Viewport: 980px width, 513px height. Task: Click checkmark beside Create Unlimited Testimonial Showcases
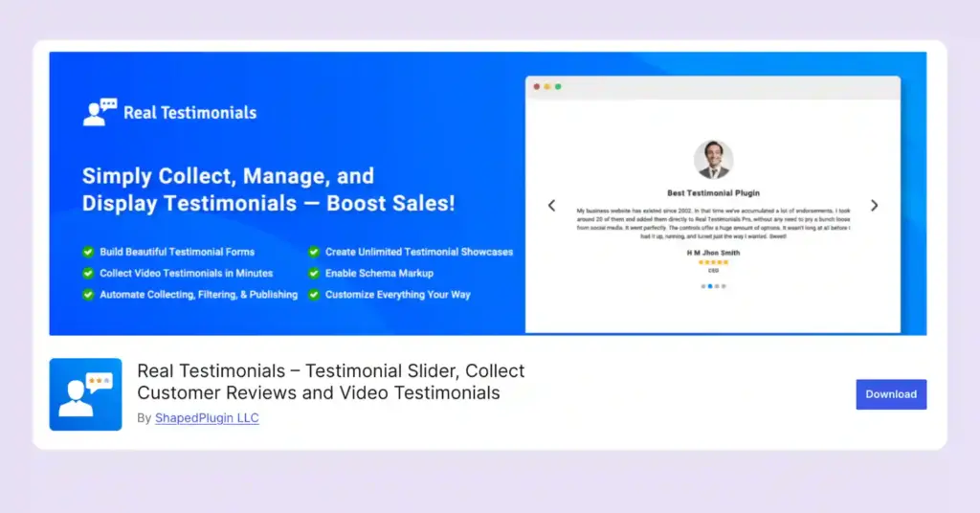(314, 252)
